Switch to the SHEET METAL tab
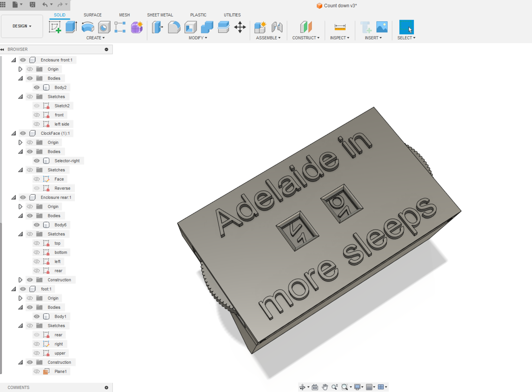Screen dimensions: 532x392 (x=160, y=15)
